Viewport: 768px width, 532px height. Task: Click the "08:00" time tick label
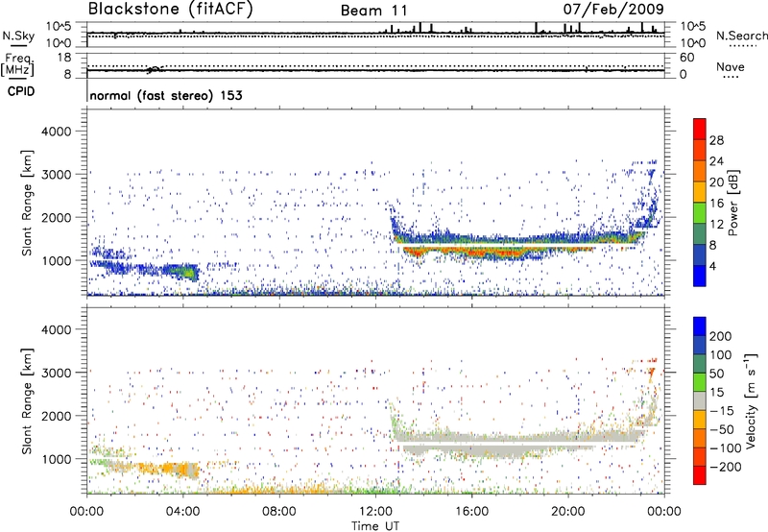(279, 512)
